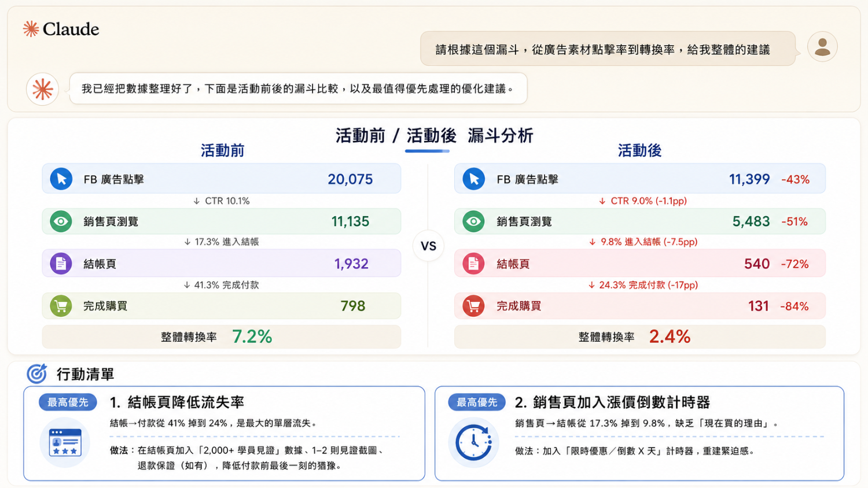Click the value 540
868x488 pixels.
(x=757, y=264)
